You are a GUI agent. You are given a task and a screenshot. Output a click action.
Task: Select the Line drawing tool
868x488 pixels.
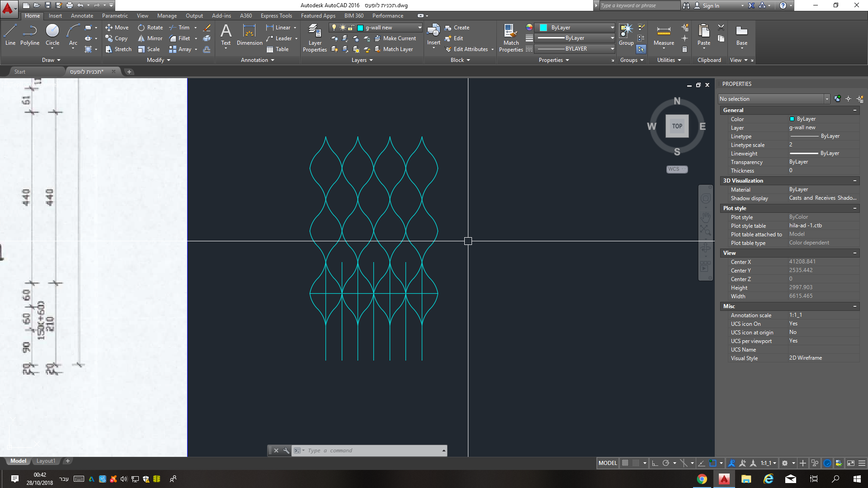10,35
